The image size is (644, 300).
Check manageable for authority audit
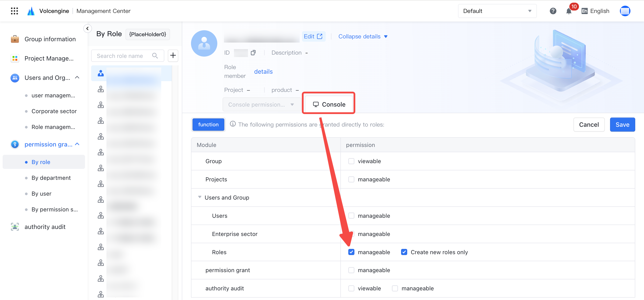coord(395,289)
